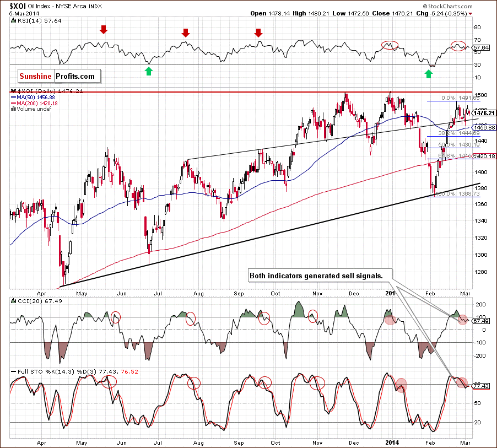
Task: Click the CCI(20) 67.49 legend text
Action: pyautogui.click(x=40, y=301)
